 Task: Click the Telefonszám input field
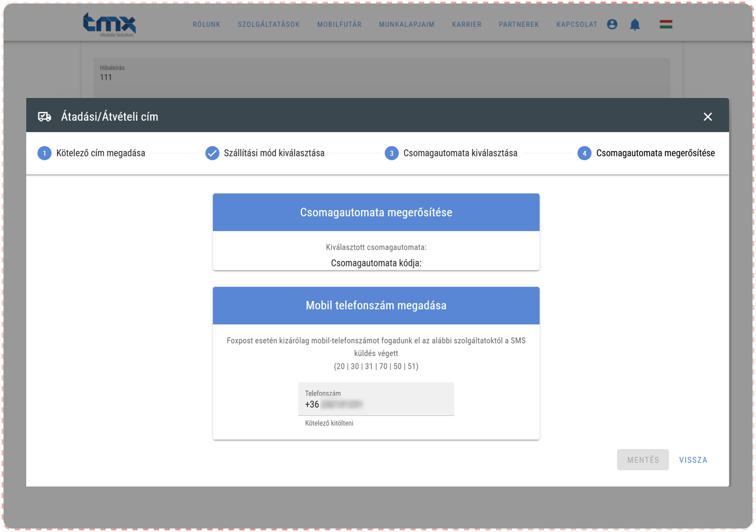tap(376, 404)
